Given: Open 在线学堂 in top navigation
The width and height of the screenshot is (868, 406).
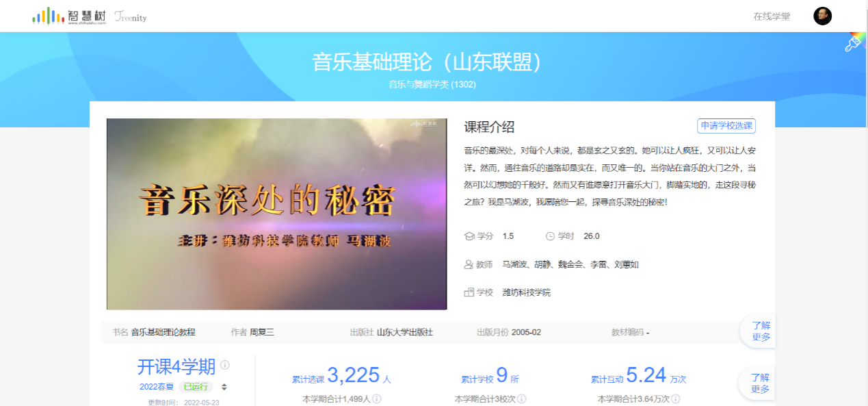Looking at the screenshot, I should (x=772, y=16).
